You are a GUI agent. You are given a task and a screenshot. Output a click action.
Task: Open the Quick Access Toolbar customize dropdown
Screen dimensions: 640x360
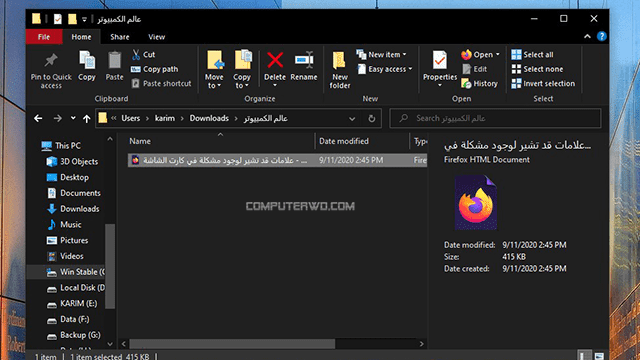[84, 19]
